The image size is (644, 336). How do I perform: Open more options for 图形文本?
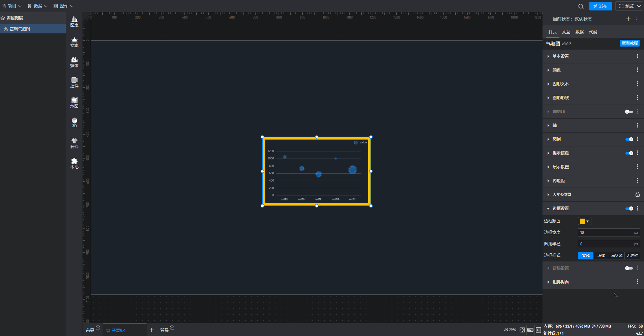coord(637,84)
